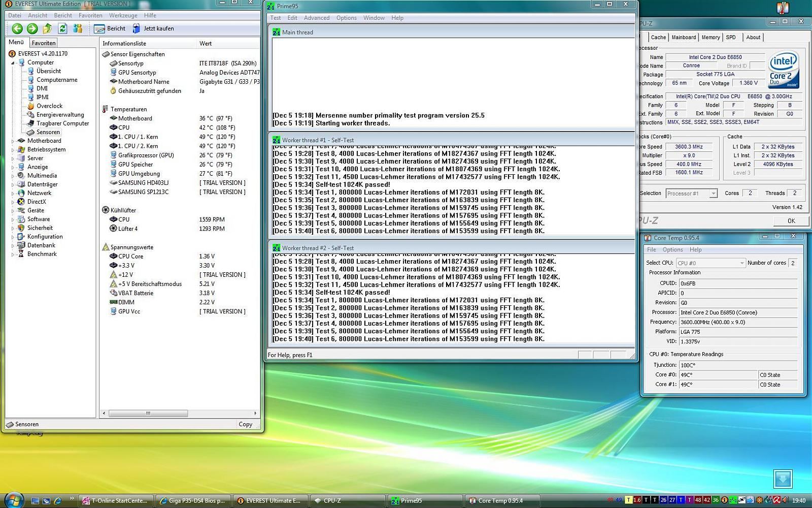
Task: Click the Informationsliste column header
Action: tap(148, 44)
